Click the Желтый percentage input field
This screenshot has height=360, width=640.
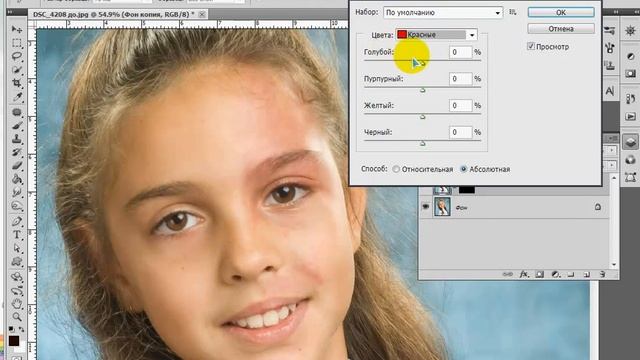(x=460, y=105)
